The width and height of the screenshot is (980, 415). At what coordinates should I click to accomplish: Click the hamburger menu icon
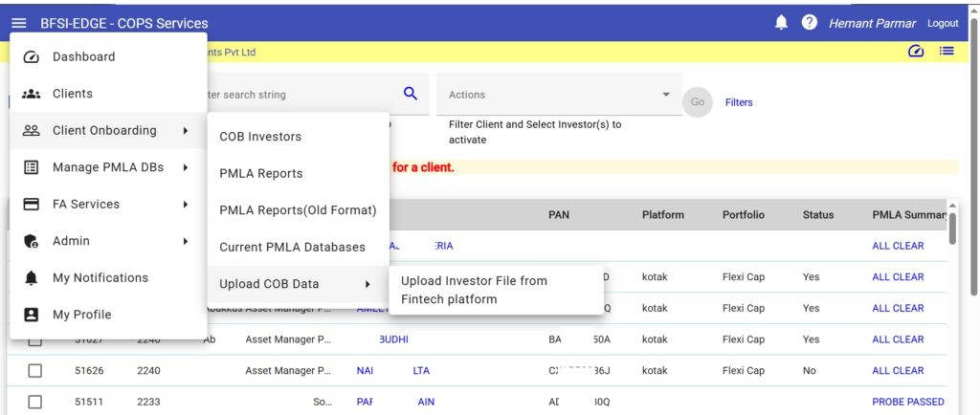19,23
